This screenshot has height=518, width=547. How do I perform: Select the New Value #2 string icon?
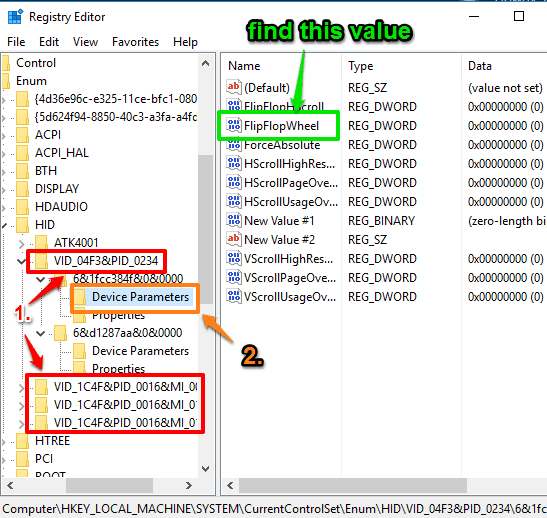233,239
